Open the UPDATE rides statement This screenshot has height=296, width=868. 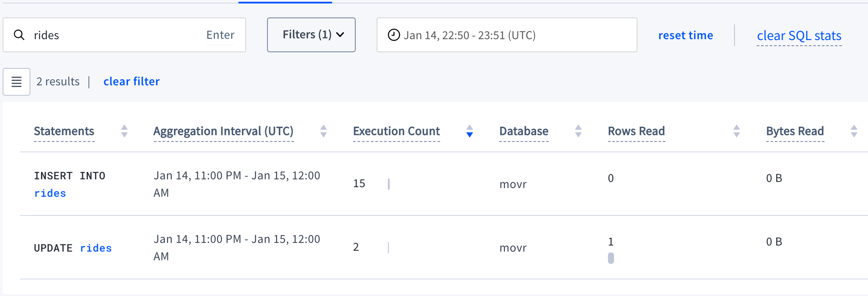tap(73, 248)
